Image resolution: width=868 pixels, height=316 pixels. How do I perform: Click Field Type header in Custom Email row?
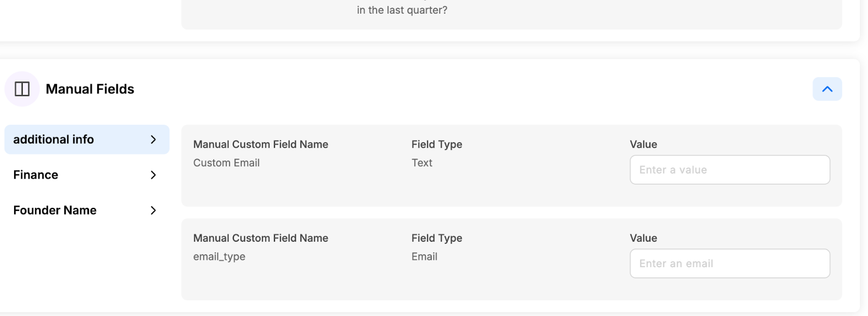pyautogui.click(x=437, y=144)
